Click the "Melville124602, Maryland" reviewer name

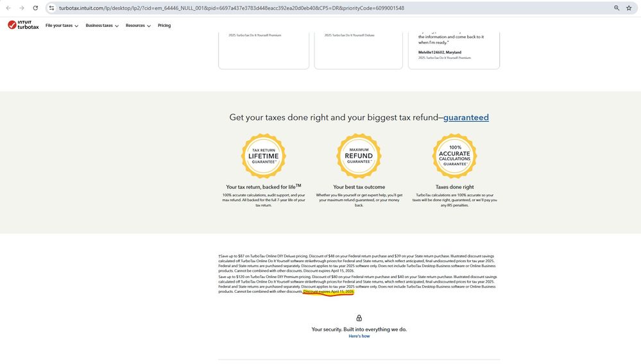pos(440,53)
